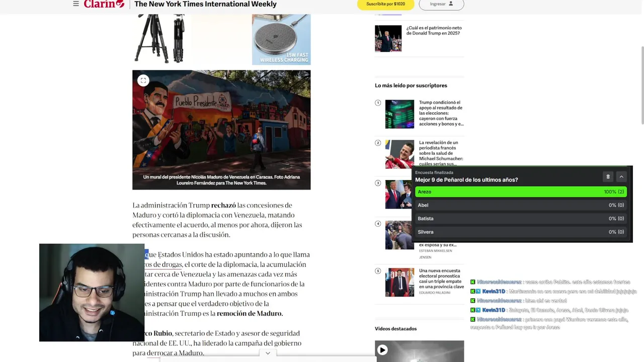Collapse the poll panel with chevron up
Image resolution: width=644 pixels, height=362 pixels.
click(x=621, y=176)
